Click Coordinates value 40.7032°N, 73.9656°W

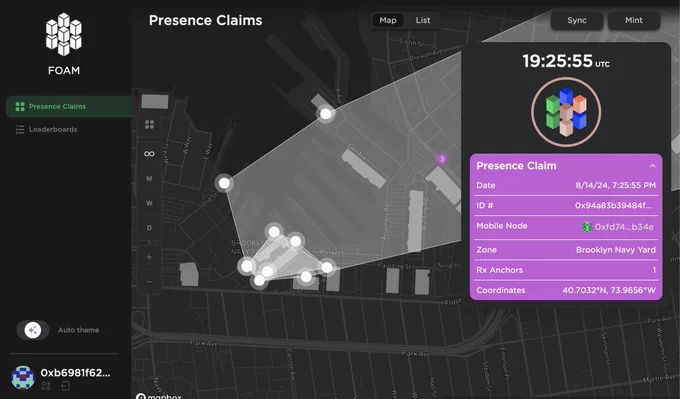point(609,290)
